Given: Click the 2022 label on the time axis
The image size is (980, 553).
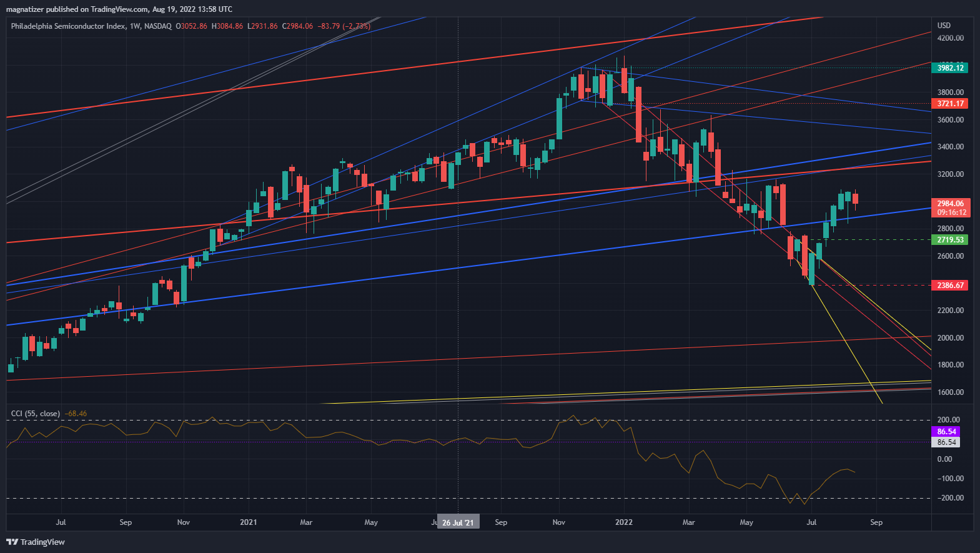Looking at the screenshot, I should pyautogui.click(x=624, y=522).
